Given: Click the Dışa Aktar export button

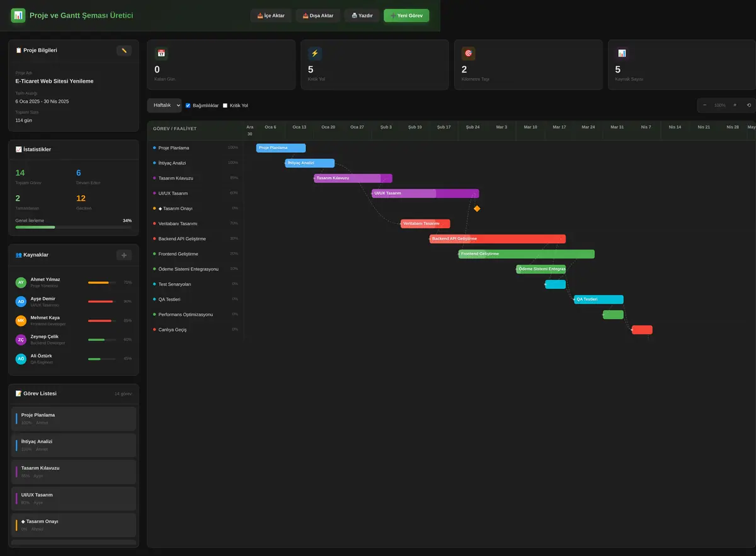Looking at the screenshot, I should pyautogui.click(x=318, y=15).
